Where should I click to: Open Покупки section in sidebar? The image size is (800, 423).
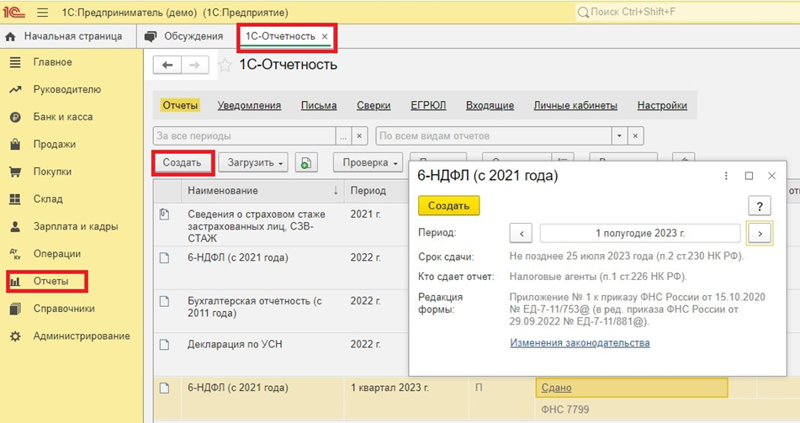[x=52, y=172]
